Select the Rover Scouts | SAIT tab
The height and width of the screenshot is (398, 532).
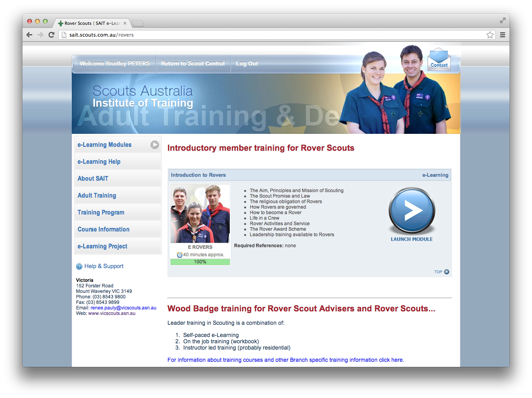pyautogui.click(x=91, y=23)
